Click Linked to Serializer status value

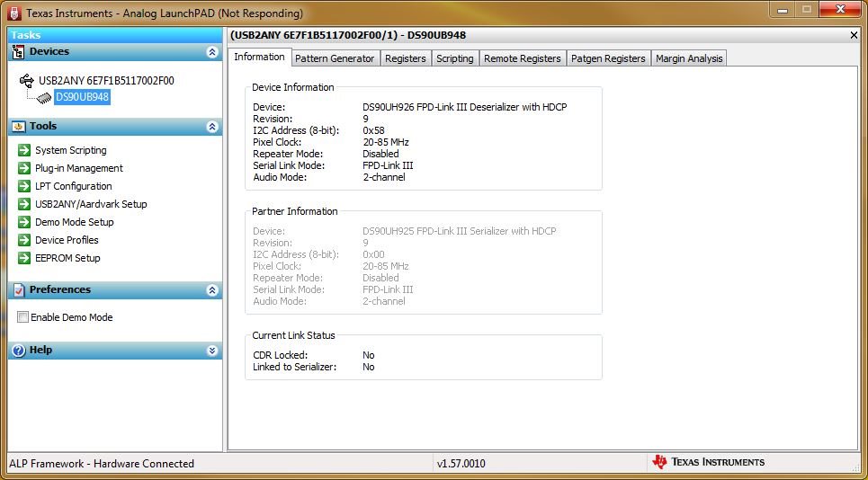(x=369, y=367)
